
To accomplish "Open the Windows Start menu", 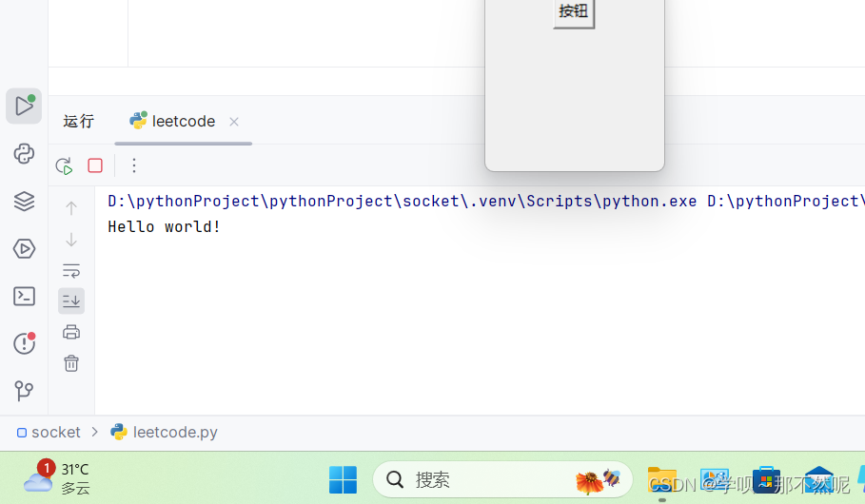I will pyautogui.click(x=344, y=479).
